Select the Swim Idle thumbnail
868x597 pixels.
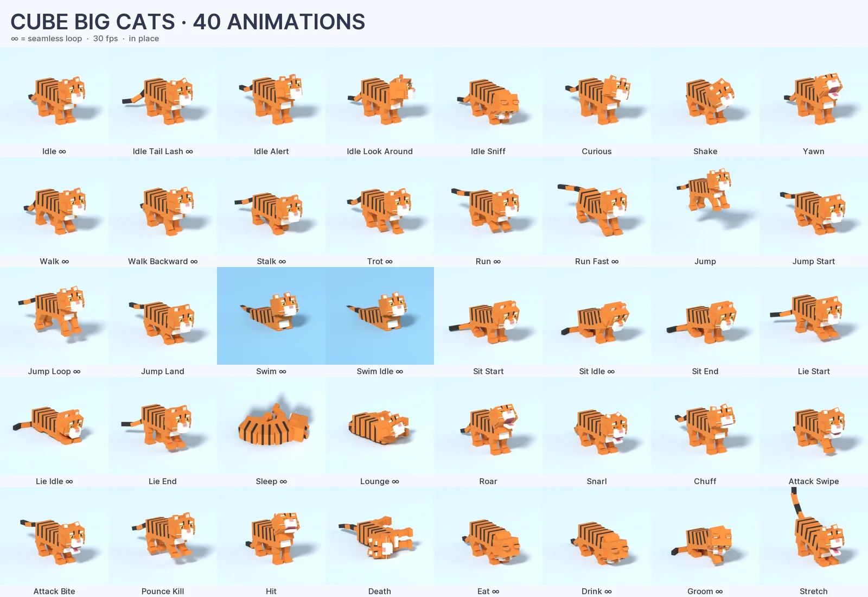[x=380, y=316]
